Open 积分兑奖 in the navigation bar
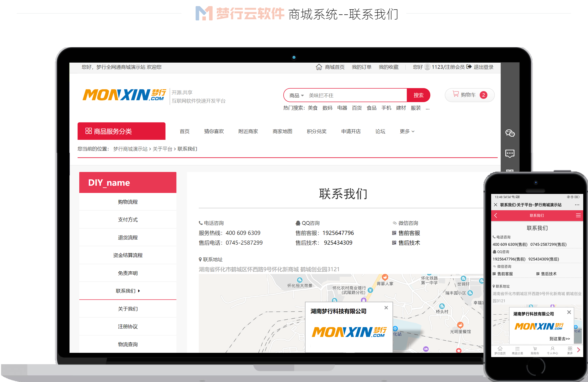 click(x=317, y=131)
